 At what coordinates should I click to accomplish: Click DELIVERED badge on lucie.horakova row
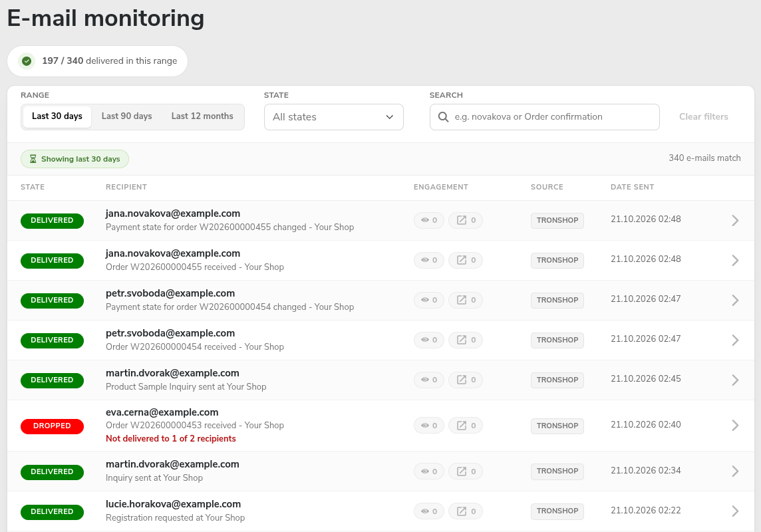[52, 511]
